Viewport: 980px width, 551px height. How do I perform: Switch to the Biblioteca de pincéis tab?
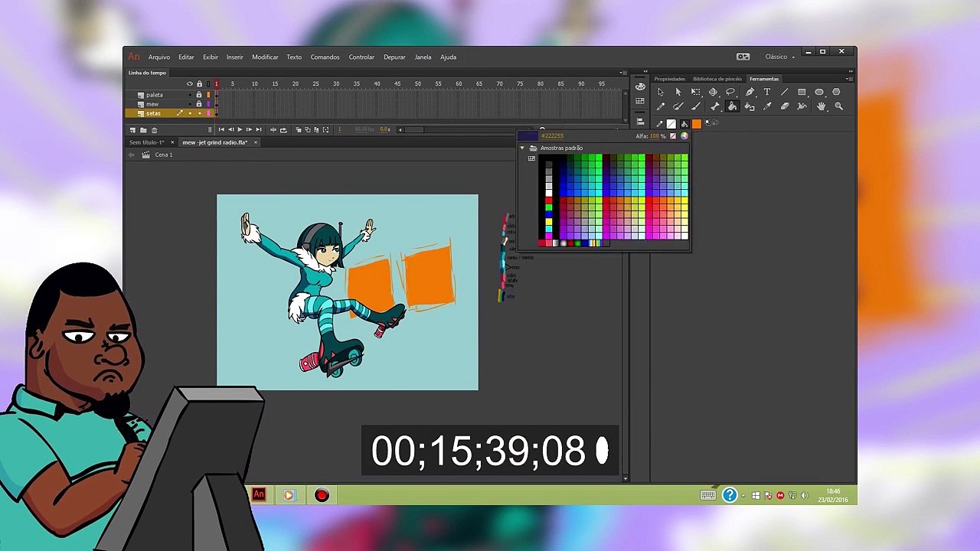pyautogui.click(x=717, y=79)
